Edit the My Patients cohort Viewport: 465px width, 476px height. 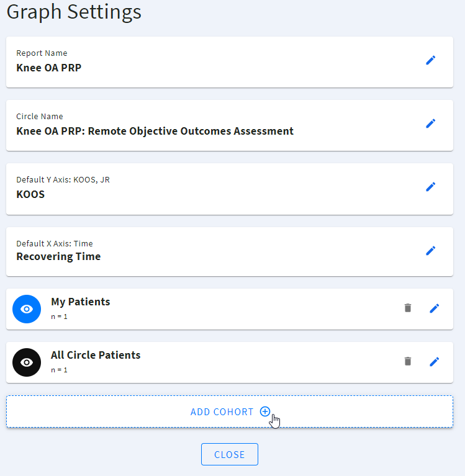coord(435,308)
